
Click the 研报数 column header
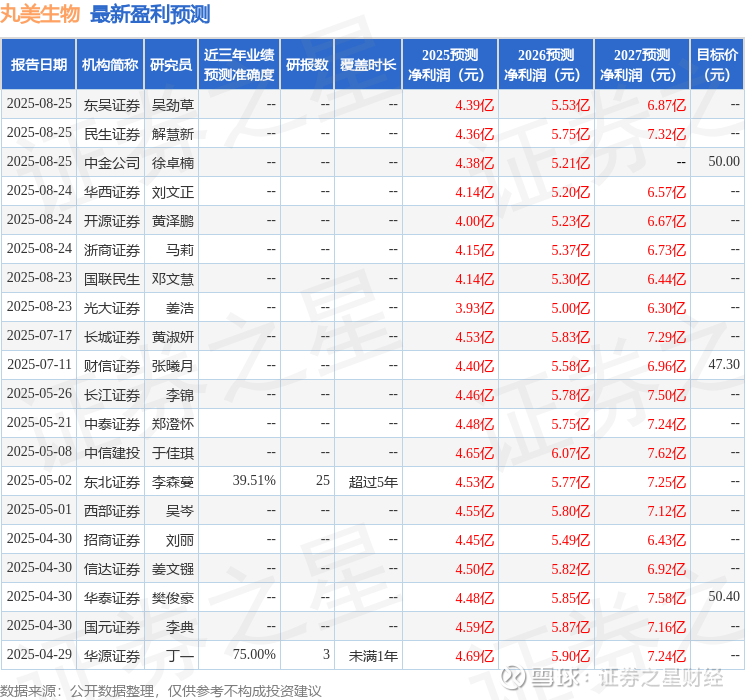307,64
